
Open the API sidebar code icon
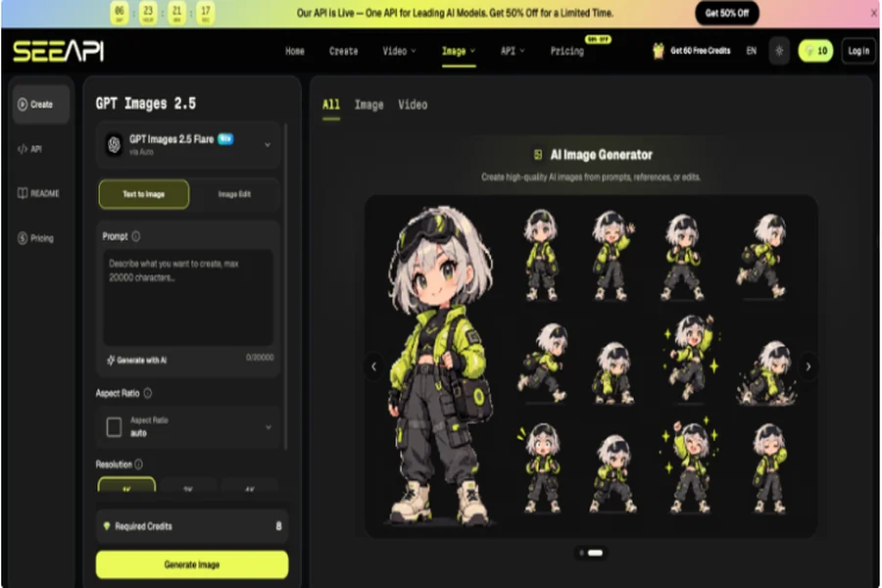23,149
